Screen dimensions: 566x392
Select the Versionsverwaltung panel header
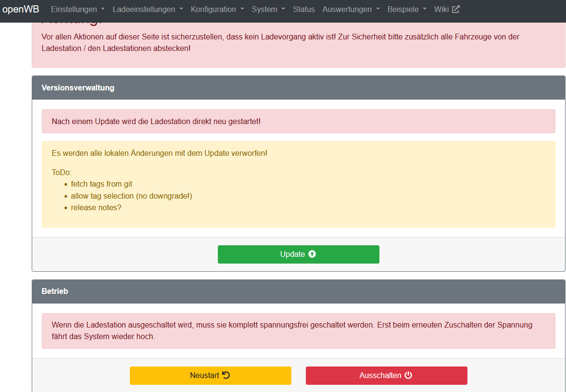click(299, 88)
